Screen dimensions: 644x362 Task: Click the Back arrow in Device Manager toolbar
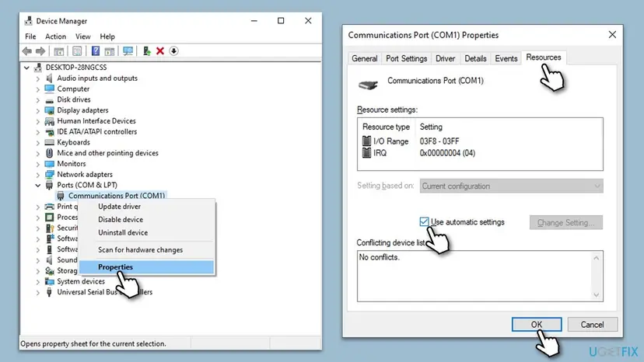click(27, 51)
